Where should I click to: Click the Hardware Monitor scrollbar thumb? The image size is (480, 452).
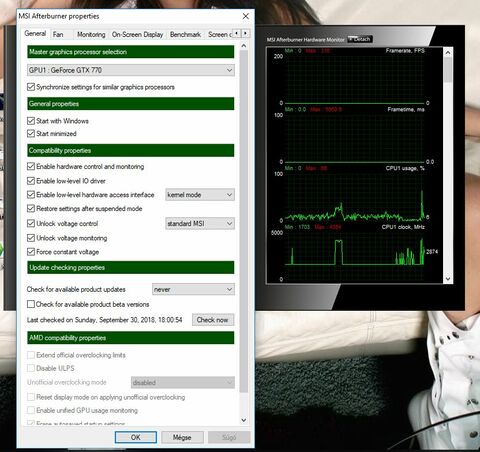coord(448,70)
